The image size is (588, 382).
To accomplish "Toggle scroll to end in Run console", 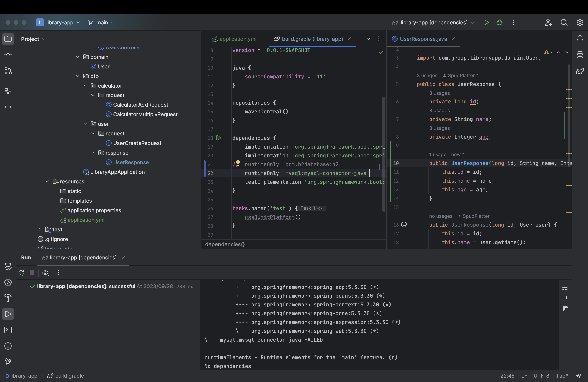I will (565, 298).
